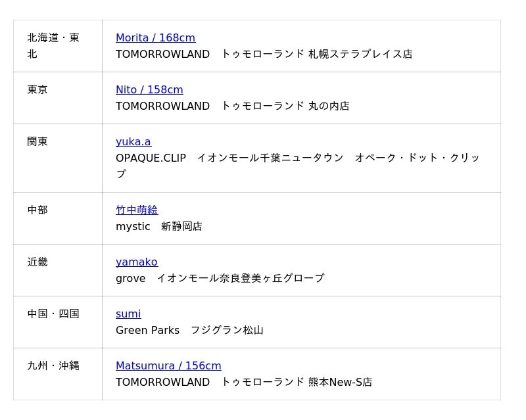526x420 pixels.
Task: Click the 関東 region label
Action: [x=37, y=142]
